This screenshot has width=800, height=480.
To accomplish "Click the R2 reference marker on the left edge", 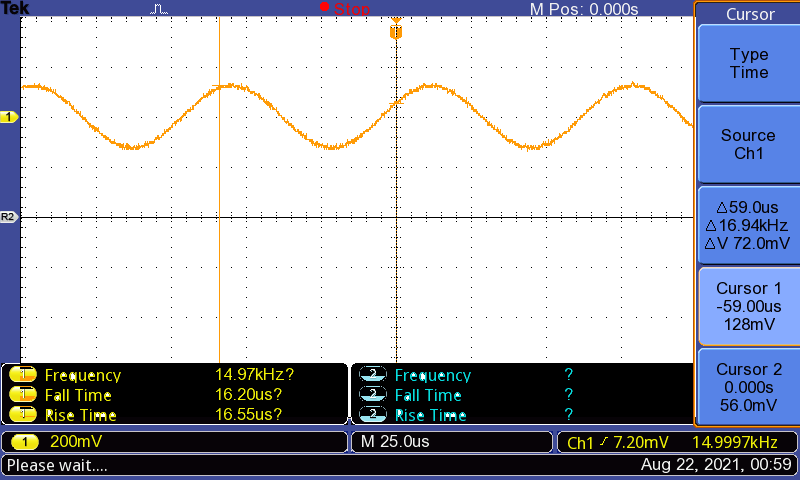I will [x=9, y=217].
